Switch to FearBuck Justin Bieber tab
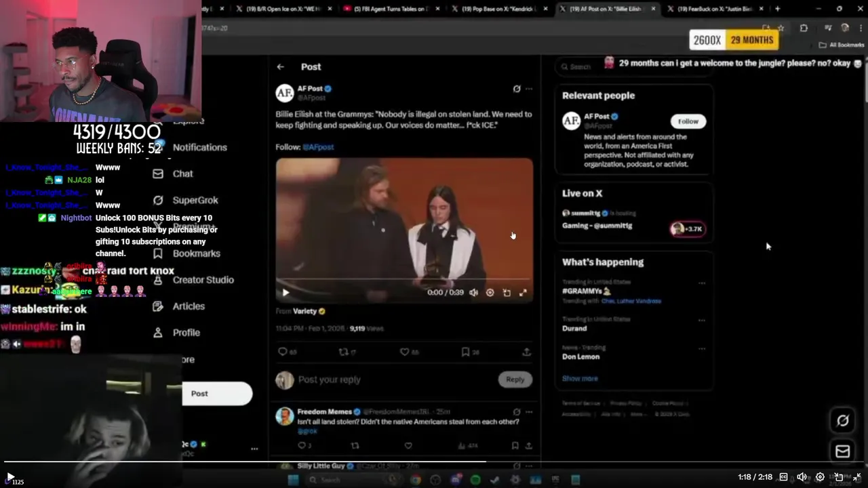The image size is (868, 488). (x=715, y=9)
